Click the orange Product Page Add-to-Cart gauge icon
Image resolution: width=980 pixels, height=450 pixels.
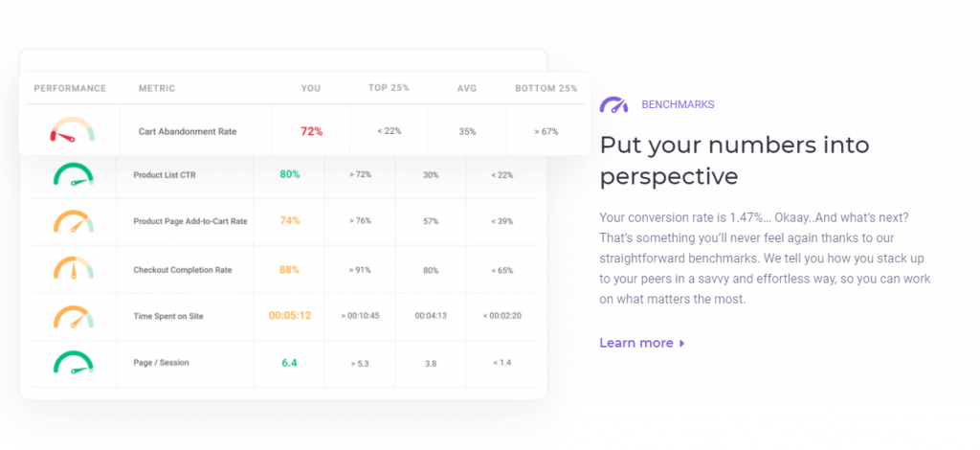[x=73, y=221]
